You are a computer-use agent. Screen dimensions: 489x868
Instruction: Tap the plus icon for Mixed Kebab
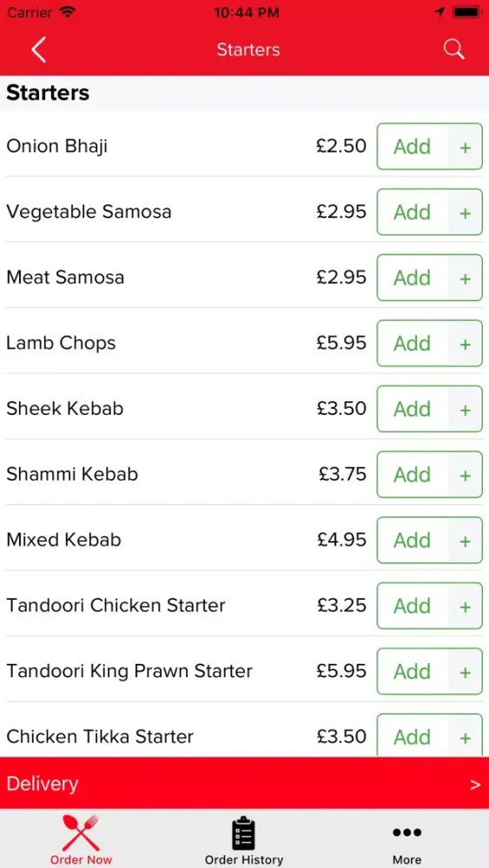466,541
